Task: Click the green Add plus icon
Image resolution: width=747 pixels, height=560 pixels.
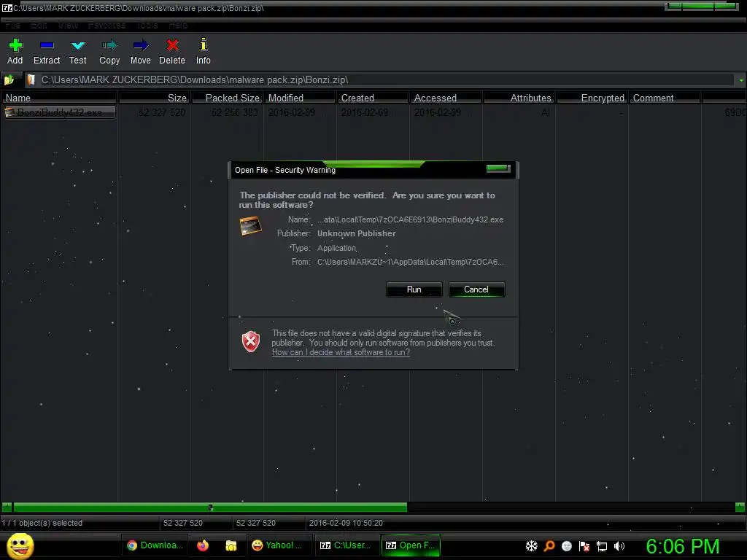Action: 15,45
